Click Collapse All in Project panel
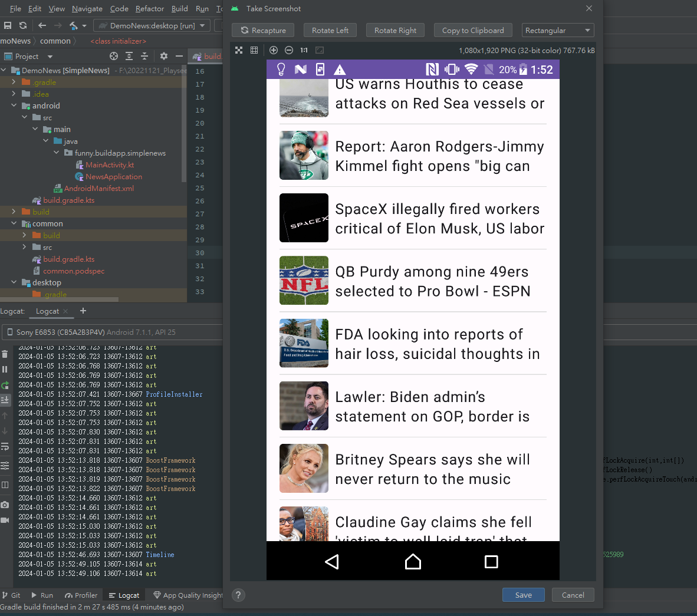Image resolution: width=697 pixels, height=616 pixels. point(144,56)
